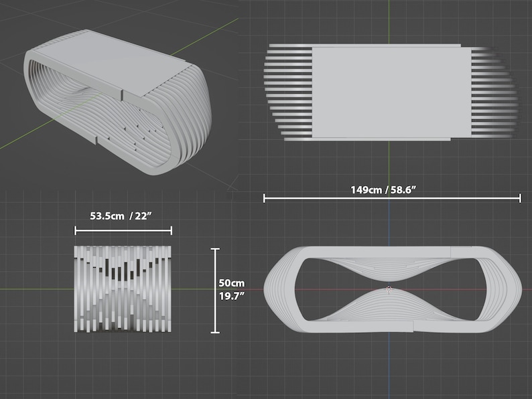
Task: Click the upper inner wave curve in front view
Action: coord(389,270)
